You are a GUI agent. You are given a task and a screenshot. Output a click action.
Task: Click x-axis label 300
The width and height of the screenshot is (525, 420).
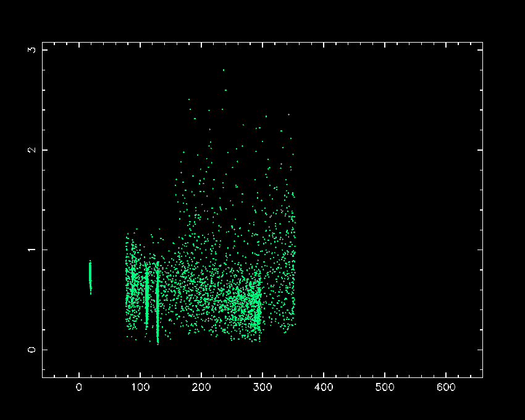[262, 387]
